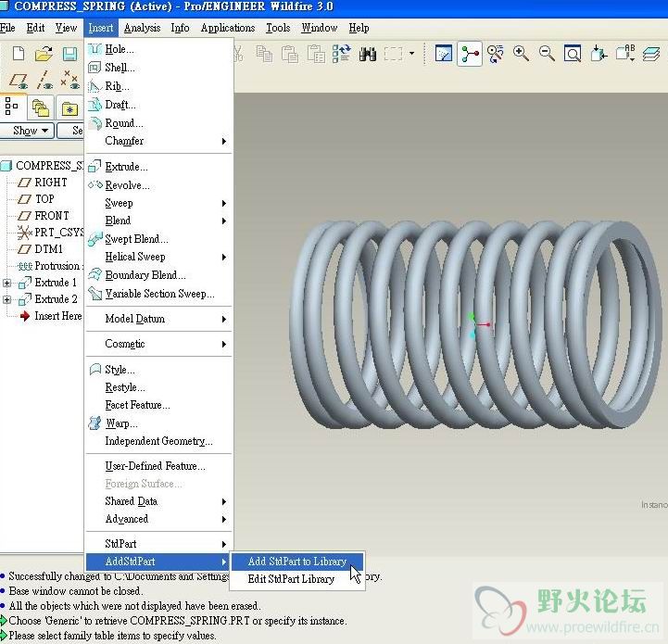The height and width of the screenshot is (644, 668).
Task: Click the Favorites folder tab icon
Action: [x=69, y=108]
